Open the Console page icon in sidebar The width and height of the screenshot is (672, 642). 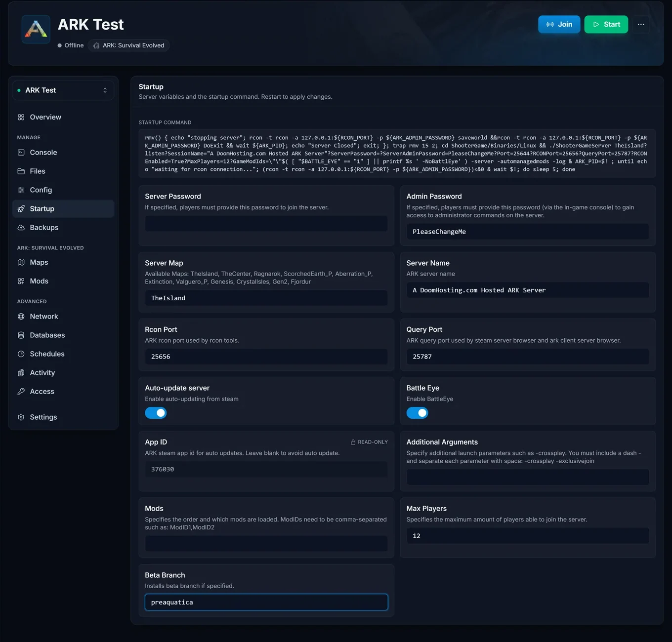click(x=21, y=153)
